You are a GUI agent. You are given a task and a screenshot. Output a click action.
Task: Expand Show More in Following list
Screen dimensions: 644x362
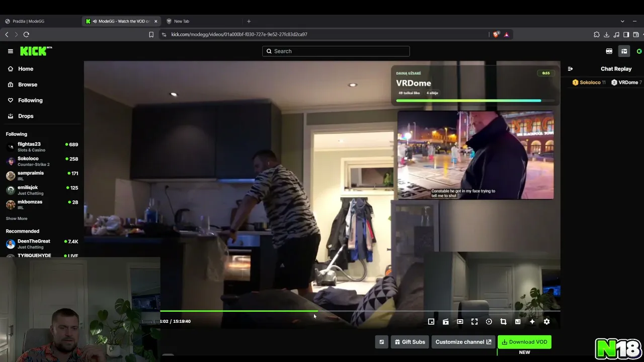pyautogui.click(x=17, y=219)
